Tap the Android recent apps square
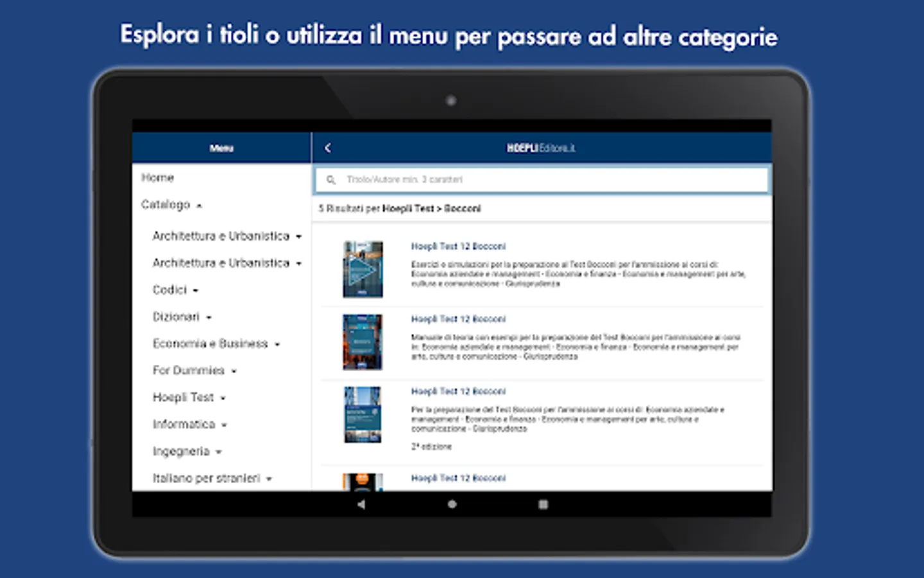Viewport: 924px width, 578px height. (543, 504)
